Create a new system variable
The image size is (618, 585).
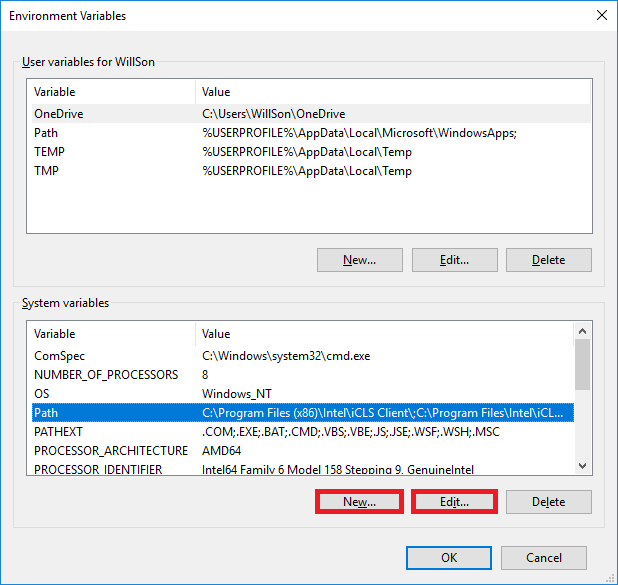(359, 501)
